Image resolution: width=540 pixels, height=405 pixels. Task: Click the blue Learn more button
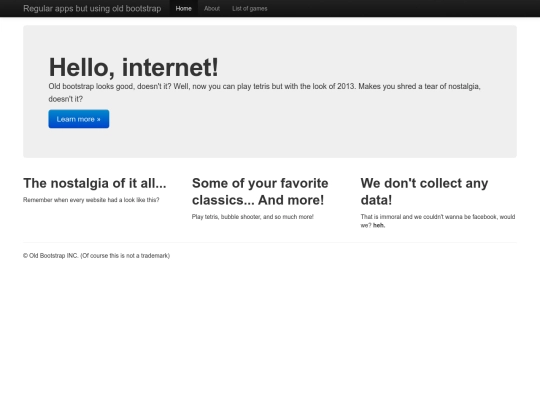pos(79,119)
